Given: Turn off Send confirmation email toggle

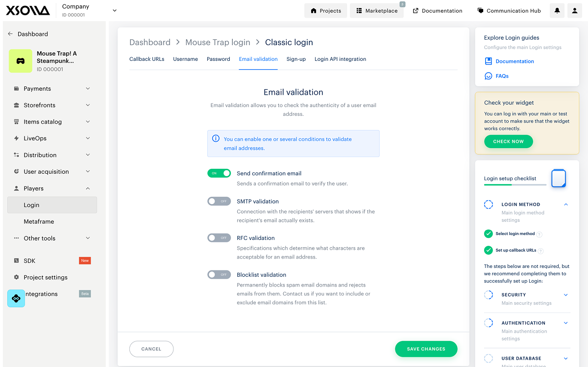Looking at the screenshot, I should tap(219, 173).
